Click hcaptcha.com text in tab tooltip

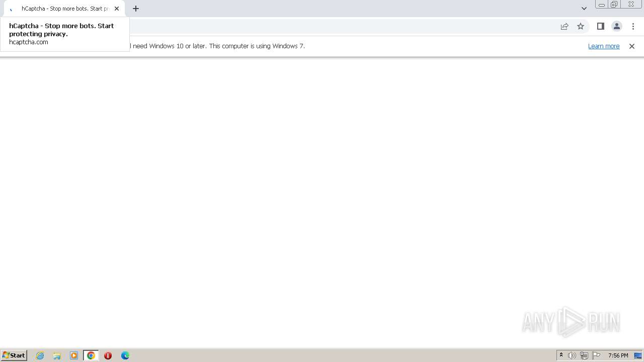[29, 42]
